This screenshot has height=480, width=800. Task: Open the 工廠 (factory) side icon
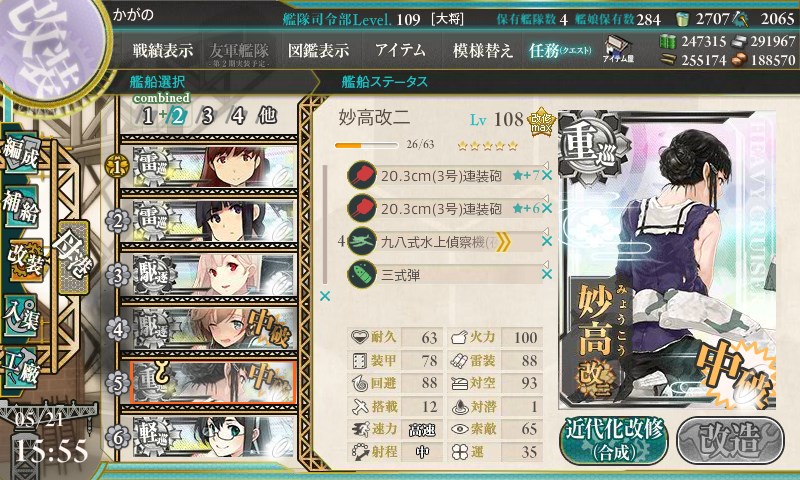21,368
